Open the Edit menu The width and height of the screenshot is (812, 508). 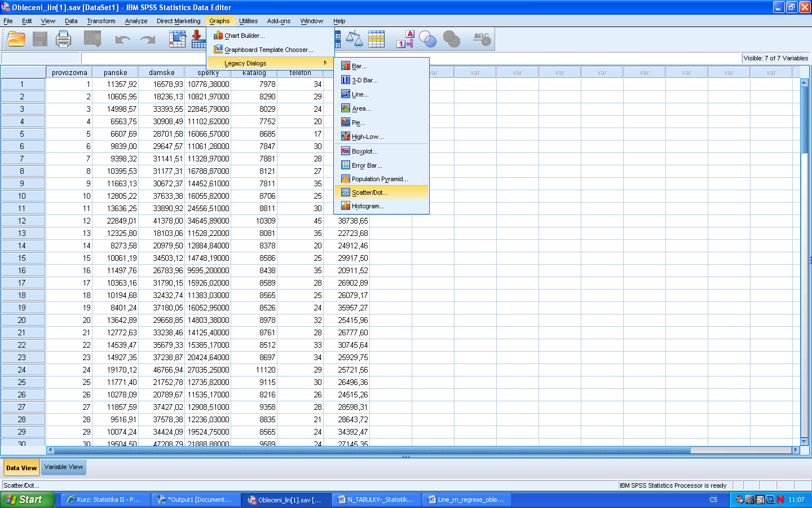27,21
